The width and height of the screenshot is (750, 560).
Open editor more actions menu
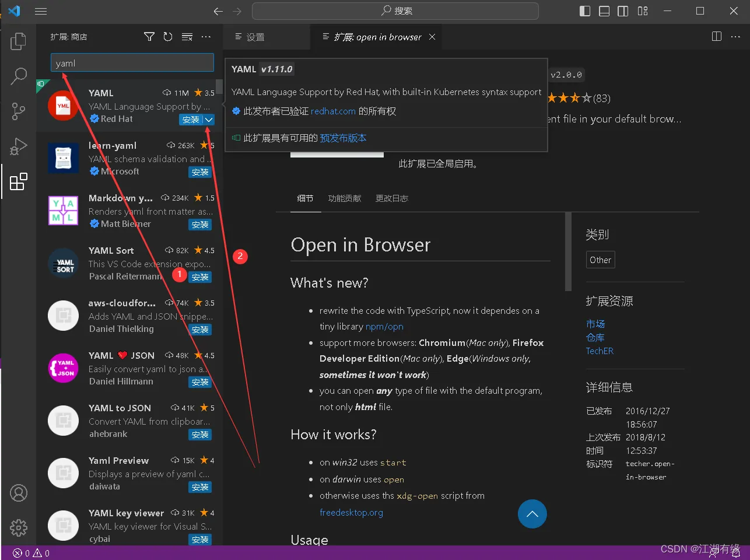[x=735, y=36]
